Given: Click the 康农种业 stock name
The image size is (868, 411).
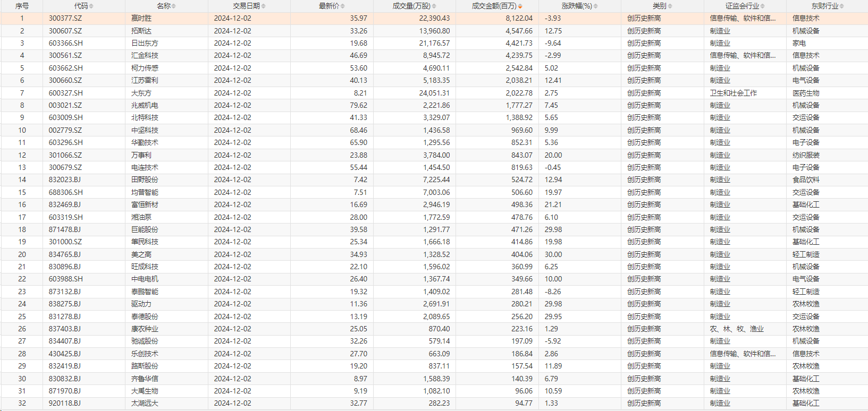Looking at the screenshot, I should pyautogui.click(x=145, y=329).
